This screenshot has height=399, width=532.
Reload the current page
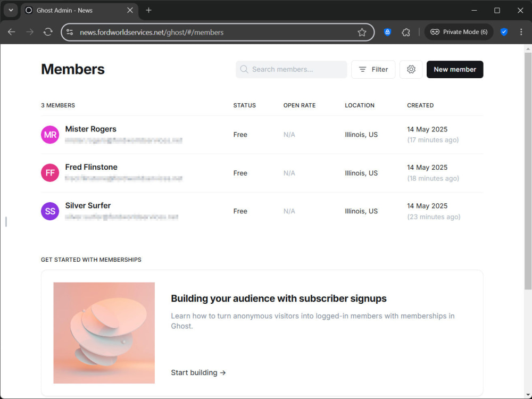pos(48,32)
